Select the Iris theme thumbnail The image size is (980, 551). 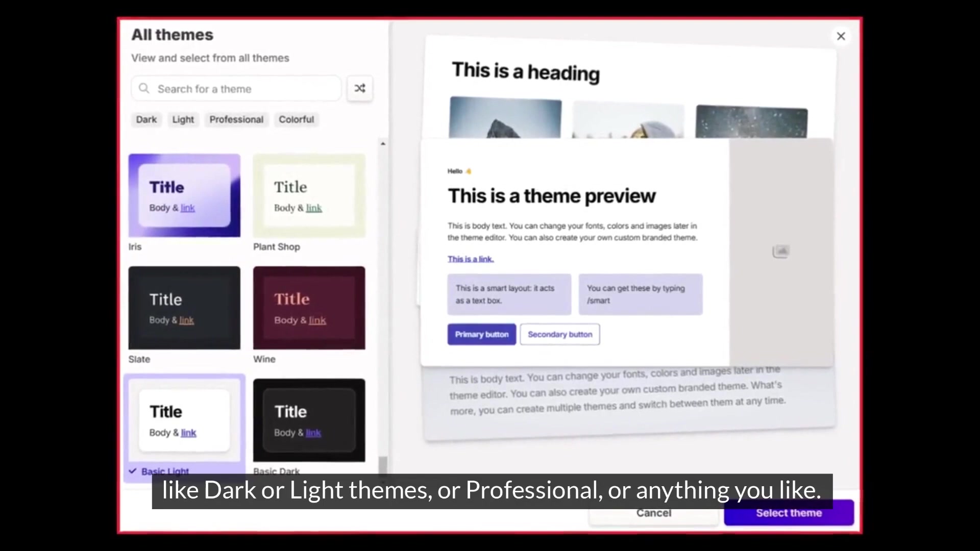[184, 195]
